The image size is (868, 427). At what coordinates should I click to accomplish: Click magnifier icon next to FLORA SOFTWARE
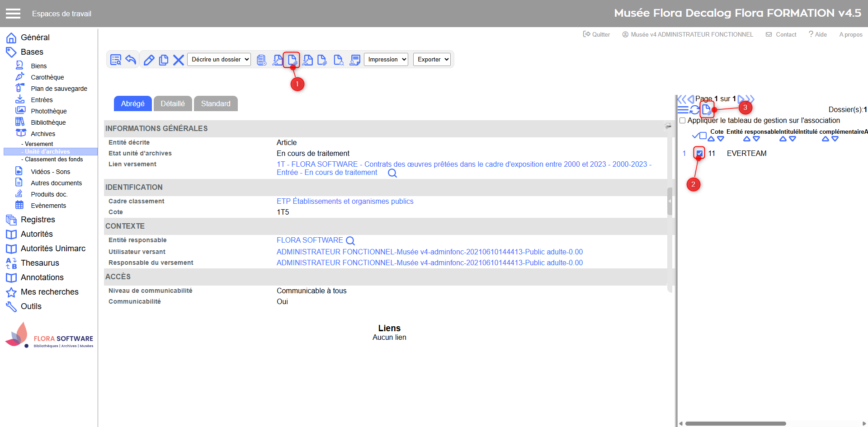(350, 241)
